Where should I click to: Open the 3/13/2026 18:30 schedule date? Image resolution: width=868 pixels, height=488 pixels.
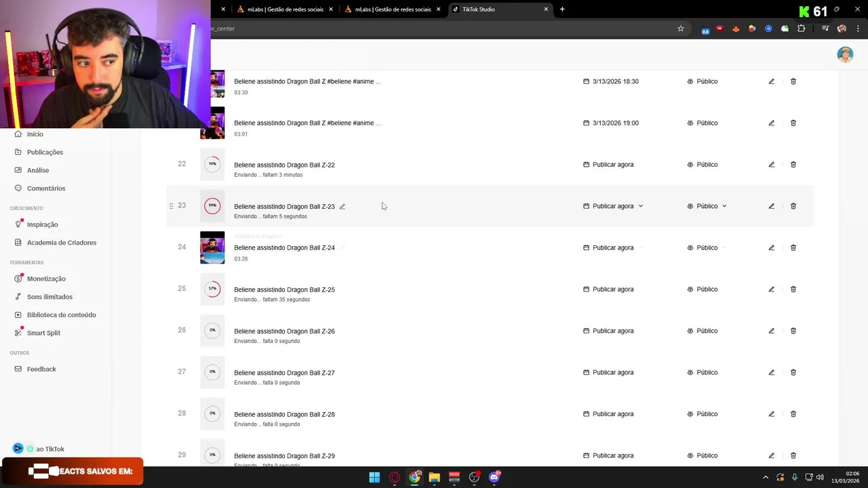point(611,81)
